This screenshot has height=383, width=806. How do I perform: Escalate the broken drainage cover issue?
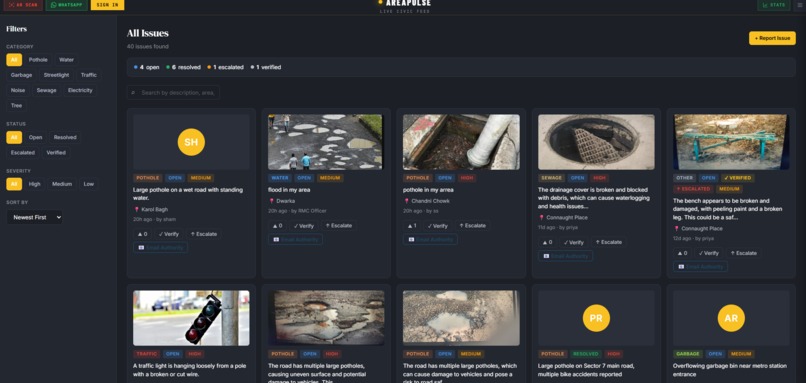(x=609, y=242)
